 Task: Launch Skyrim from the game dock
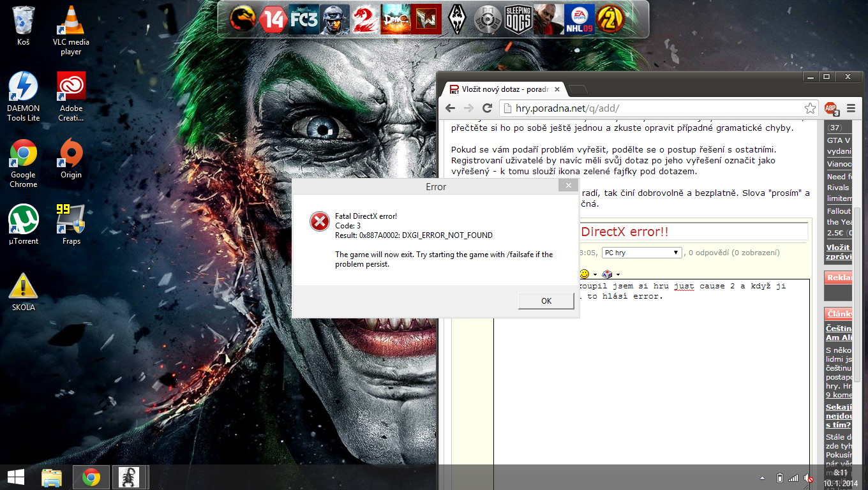pos(457,19)
